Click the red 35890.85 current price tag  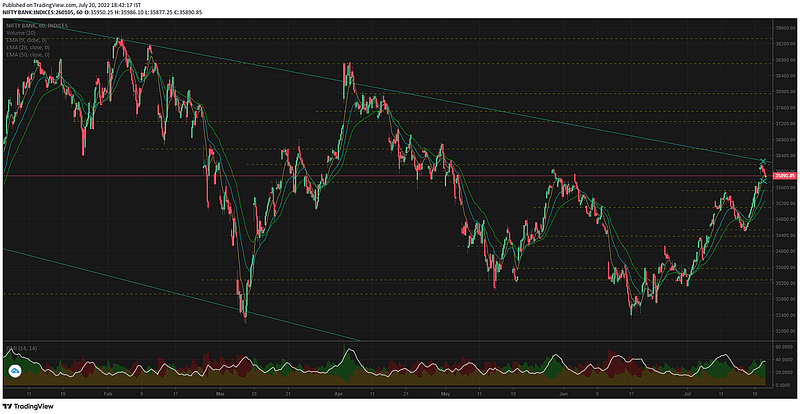point(785,176)
